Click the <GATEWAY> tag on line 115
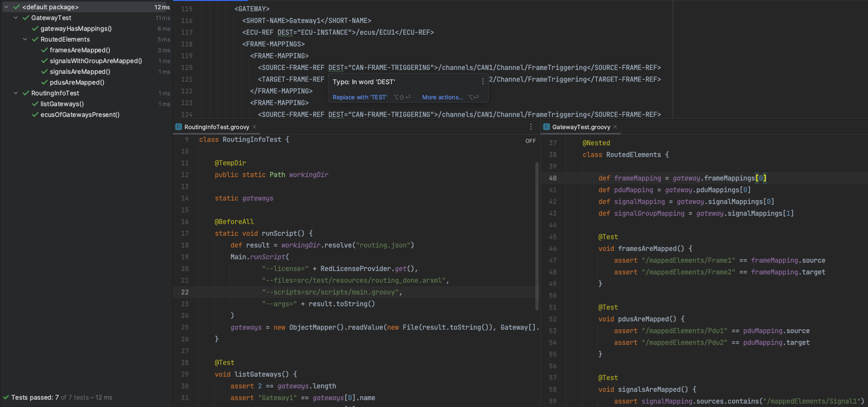 coord(252,9)
